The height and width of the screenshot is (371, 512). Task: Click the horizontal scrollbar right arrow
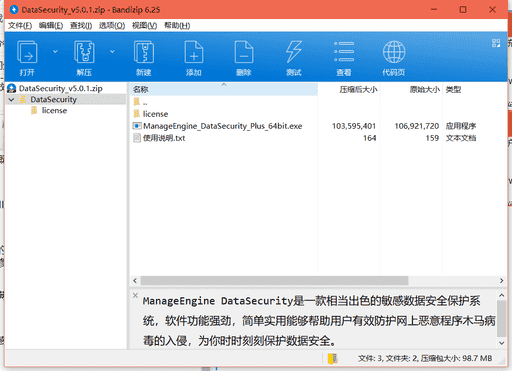[x=501, y=281]
